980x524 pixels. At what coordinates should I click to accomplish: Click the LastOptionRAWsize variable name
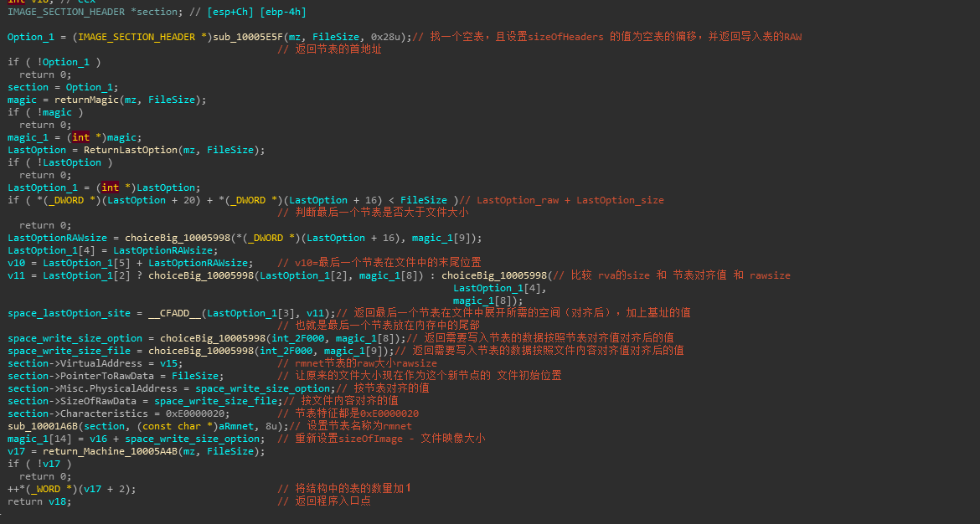(x=49, y=237)
